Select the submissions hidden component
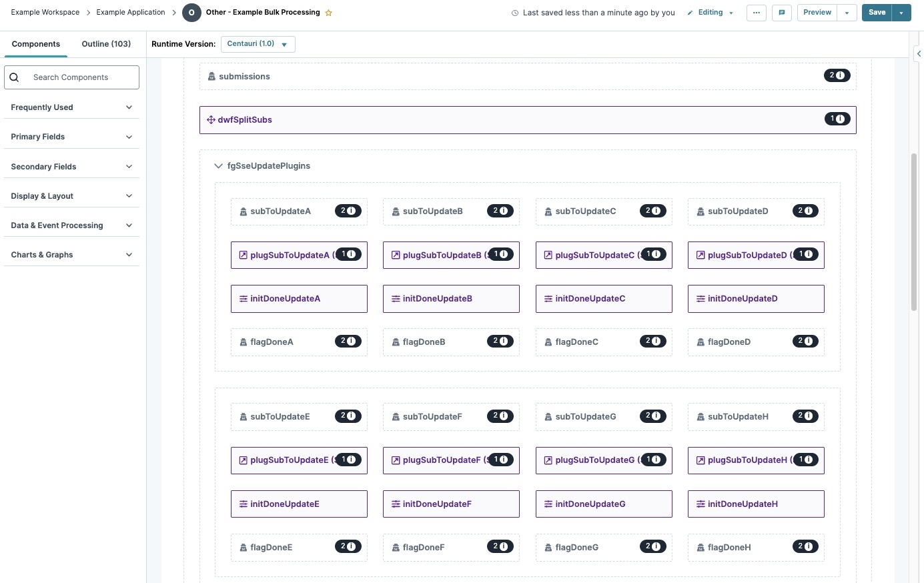This screenshot has height=583, width=924. tap(528, 77)
